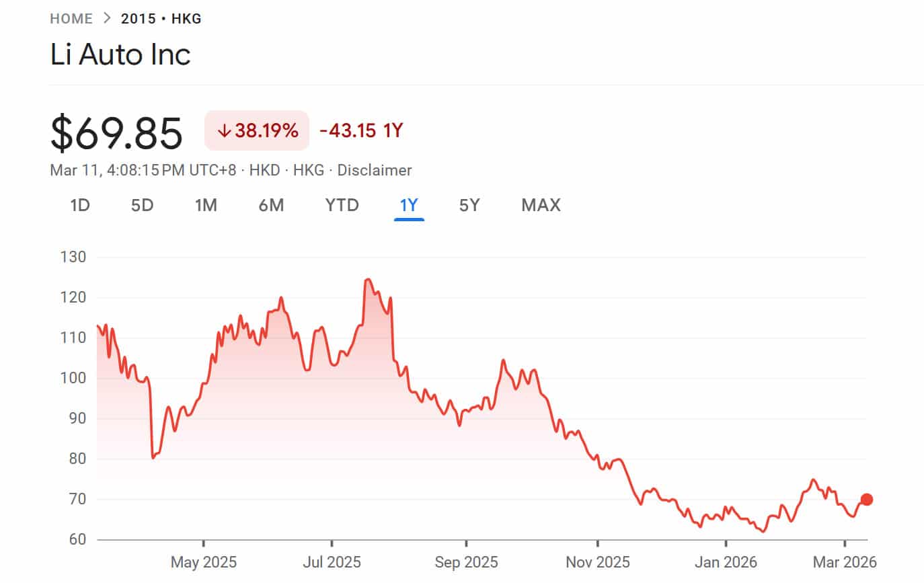Viewport: 924px width, 583px height.
Task: Show MAX history range
Action: coord(540,205)
